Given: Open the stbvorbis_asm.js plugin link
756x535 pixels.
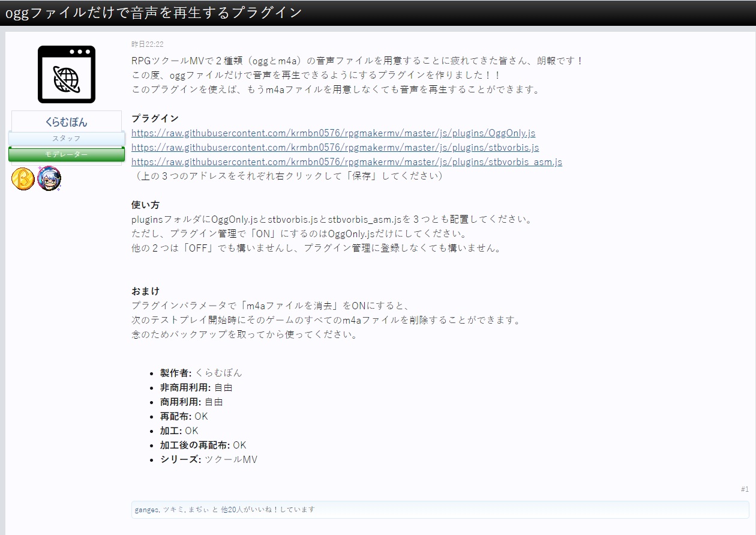Looking at the screenshot, I should tap(347, 162).
